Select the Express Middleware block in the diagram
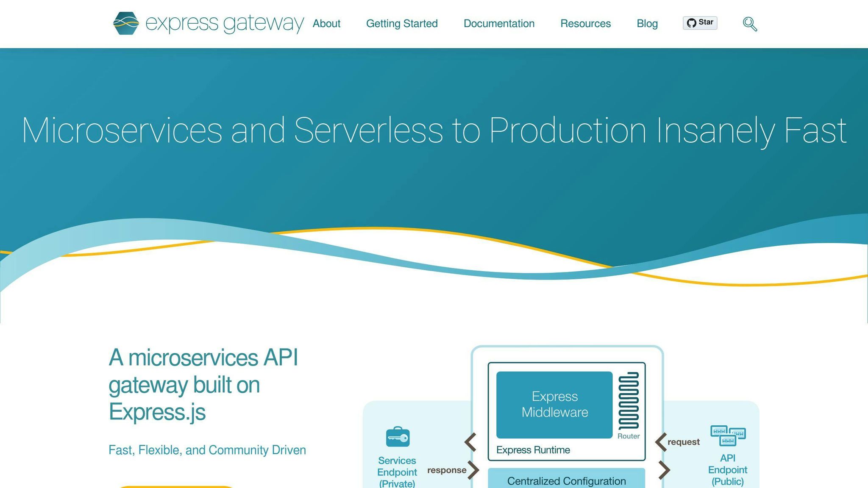This screenshot has height=488, width=868. (x=554, y=404)
